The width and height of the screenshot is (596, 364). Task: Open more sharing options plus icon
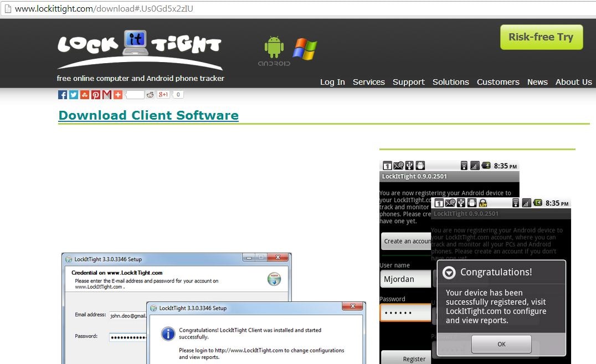[118, 95]
